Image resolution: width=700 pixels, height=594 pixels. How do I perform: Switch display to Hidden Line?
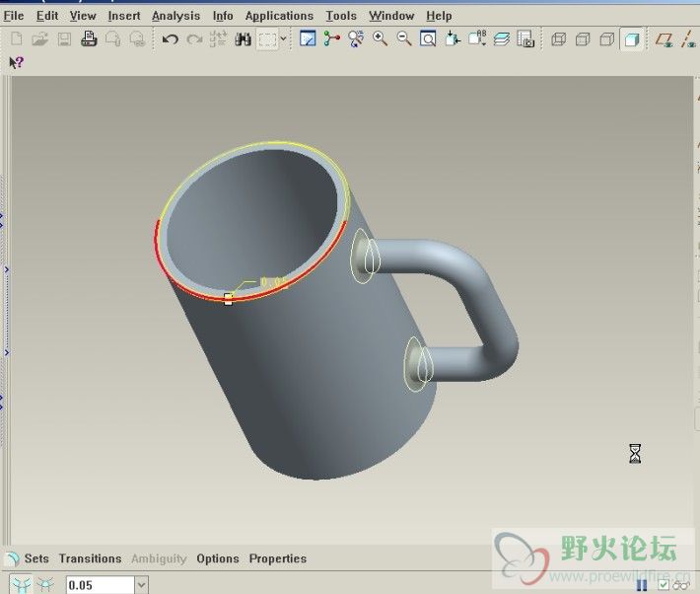pos(583,39)
